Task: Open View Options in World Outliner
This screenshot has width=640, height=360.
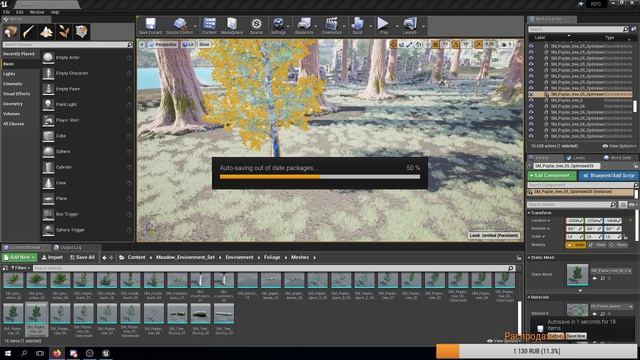Action: 619,146
